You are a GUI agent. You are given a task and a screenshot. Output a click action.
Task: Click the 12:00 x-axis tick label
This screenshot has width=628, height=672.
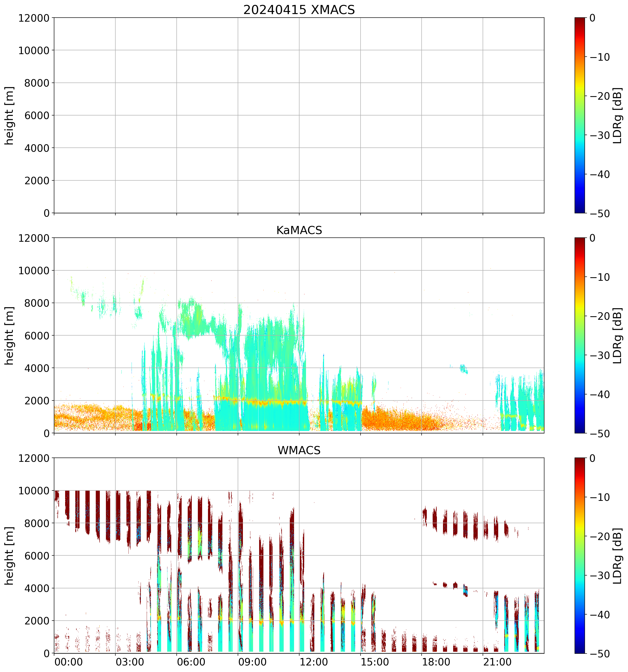(x=313, y=662)
